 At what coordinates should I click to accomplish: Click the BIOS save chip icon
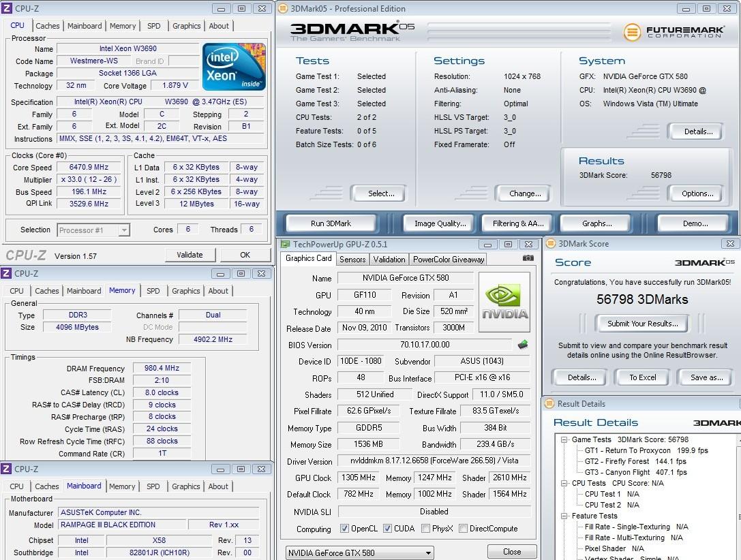click(523, 345)
